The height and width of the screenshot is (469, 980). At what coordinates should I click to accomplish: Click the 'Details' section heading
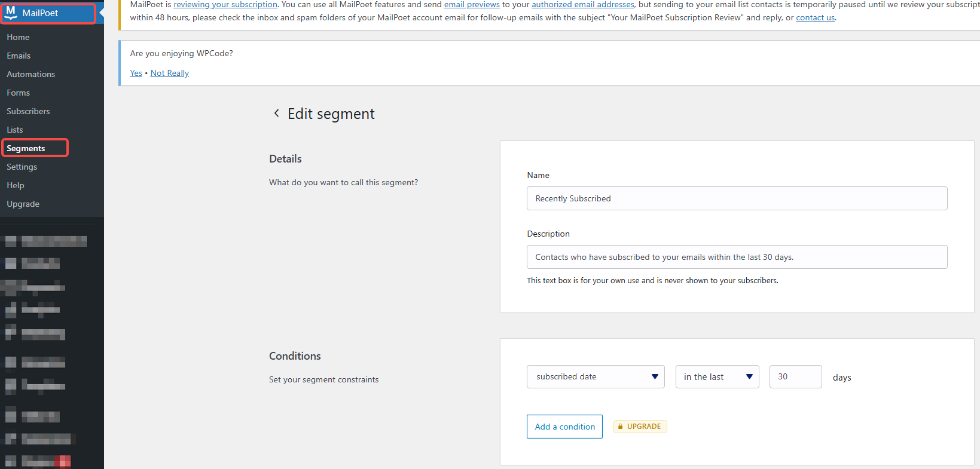click(285, 159)
